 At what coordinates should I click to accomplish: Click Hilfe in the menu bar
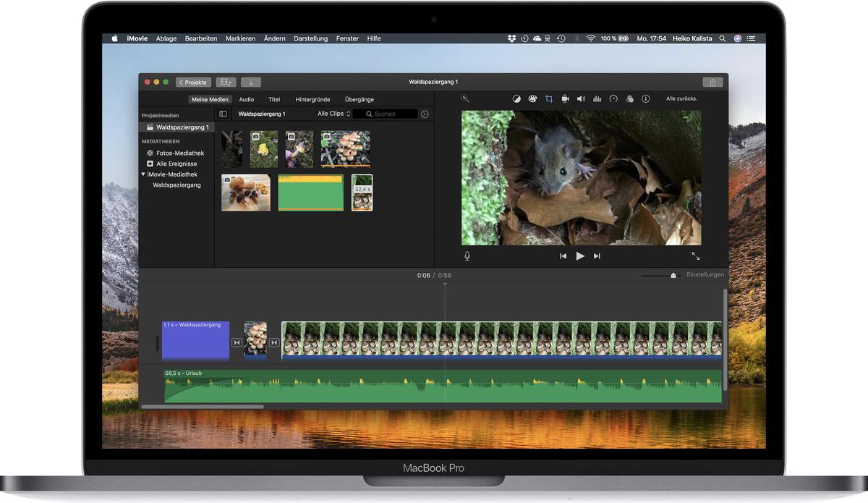(374, 38)
